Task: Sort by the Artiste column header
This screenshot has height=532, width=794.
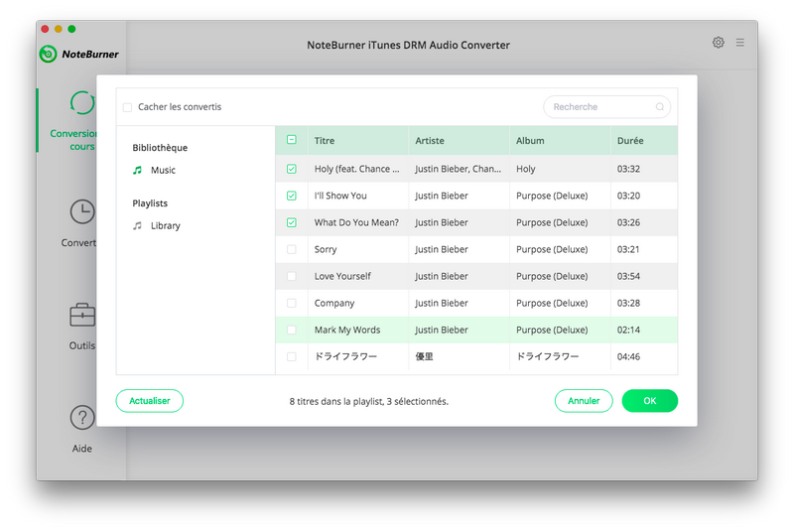Action: (430, 141)
